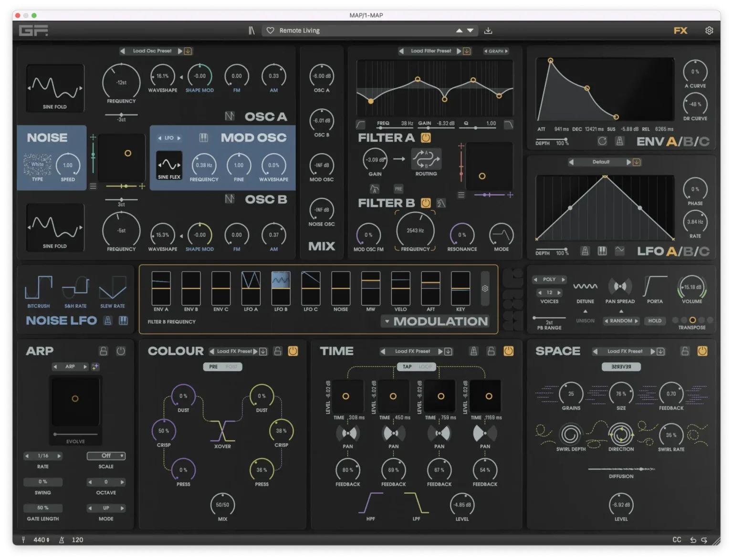Expand the MODULATION dropdown arrow
Image resolution: width=733 pixels, height=560 pixels.
tap(387, 321)
